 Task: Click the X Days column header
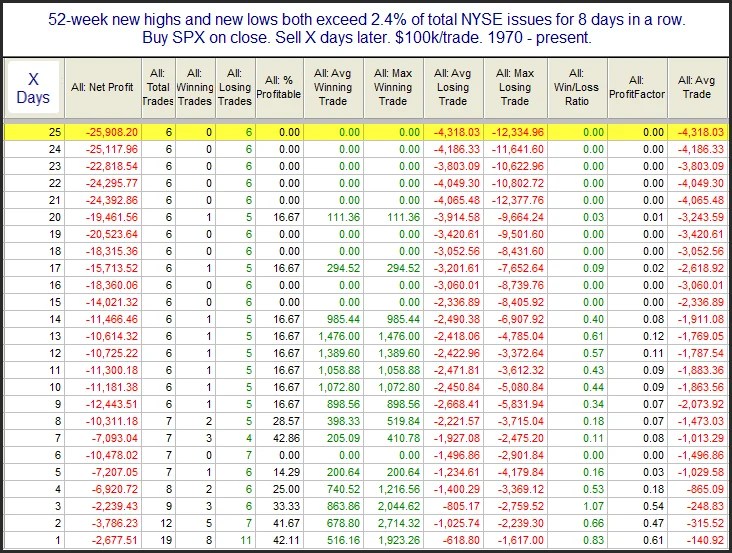point(33,88)
